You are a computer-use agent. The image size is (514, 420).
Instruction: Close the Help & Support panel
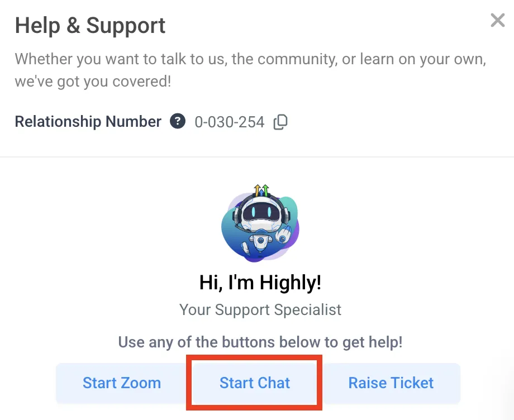[x=497, y=20]
